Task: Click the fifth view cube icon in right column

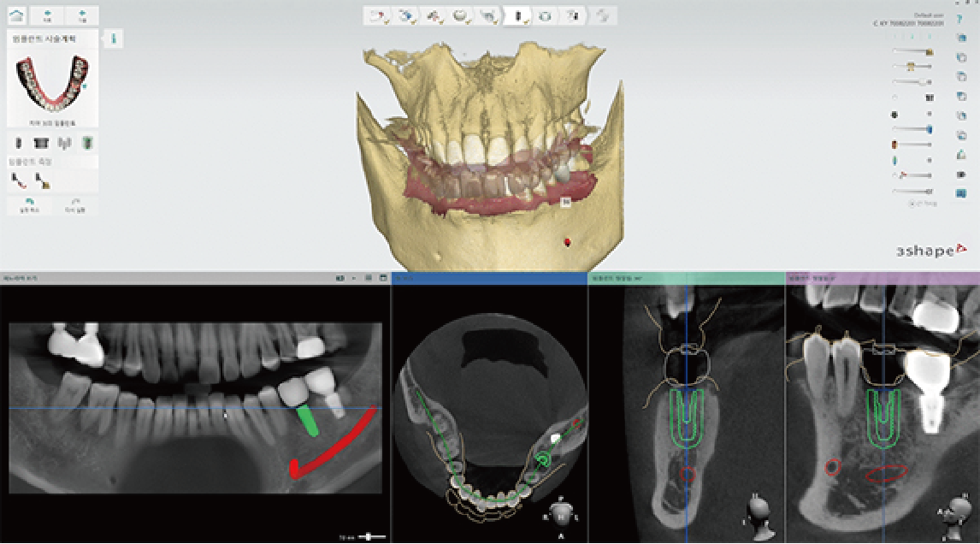Action: click(961, 115)
